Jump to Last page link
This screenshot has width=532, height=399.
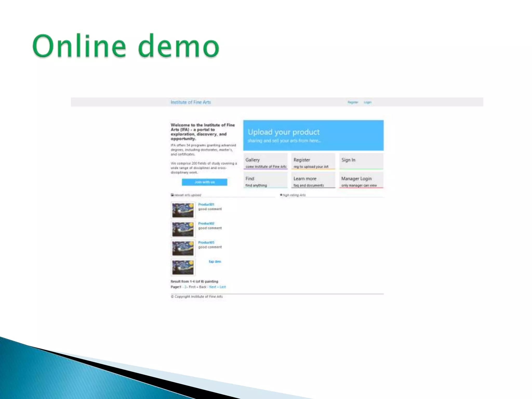click(223, 287)
